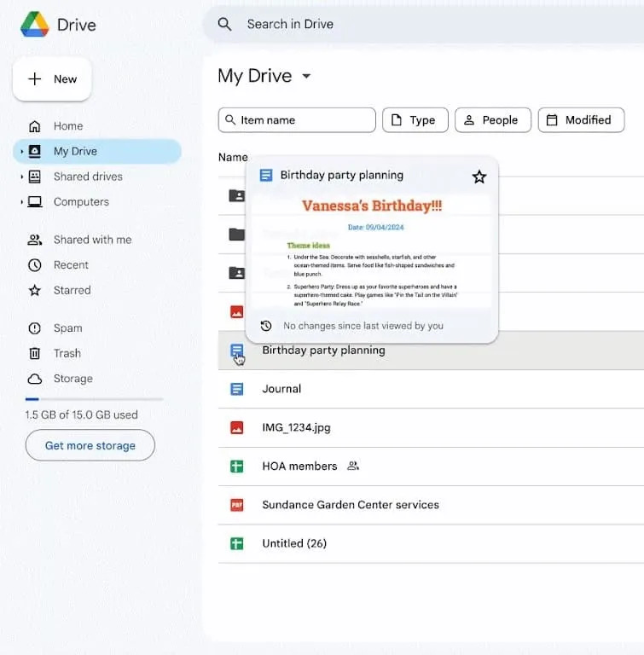Click the New button
644x655 pixels.
(x=52, y=79)
